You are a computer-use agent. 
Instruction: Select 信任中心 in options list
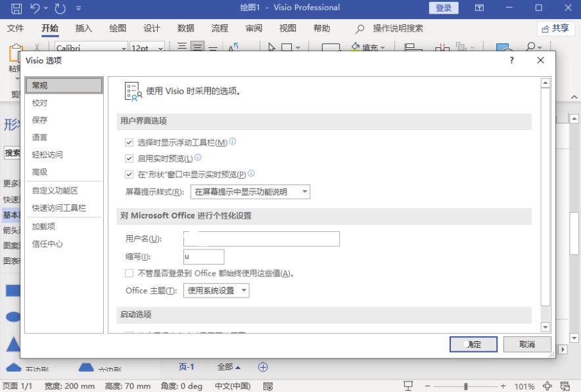64,244
